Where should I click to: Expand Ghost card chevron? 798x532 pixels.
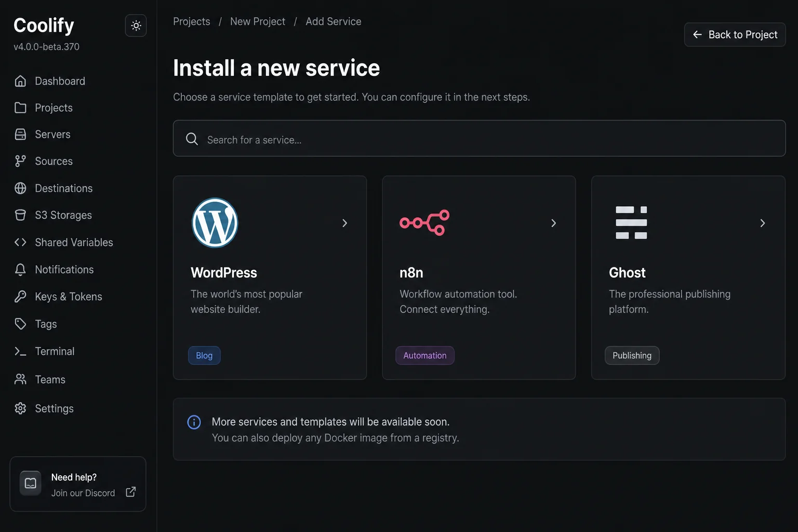pos(762,223)
